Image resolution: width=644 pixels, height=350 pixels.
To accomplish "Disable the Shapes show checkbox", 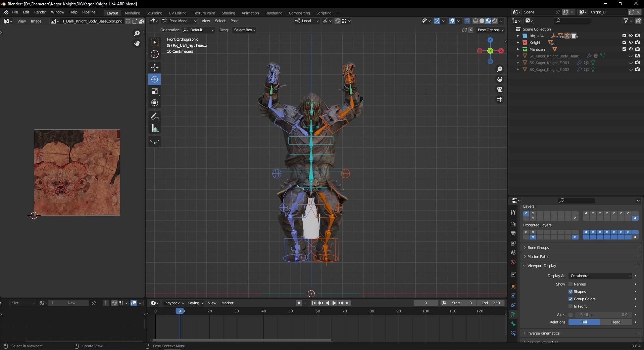I will (x=571, y=292).
